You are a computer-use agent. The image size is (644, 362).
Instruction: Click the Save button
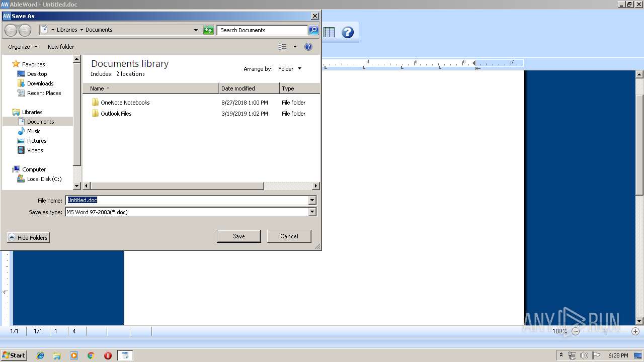pyautogui.click(x=239, y=236)
